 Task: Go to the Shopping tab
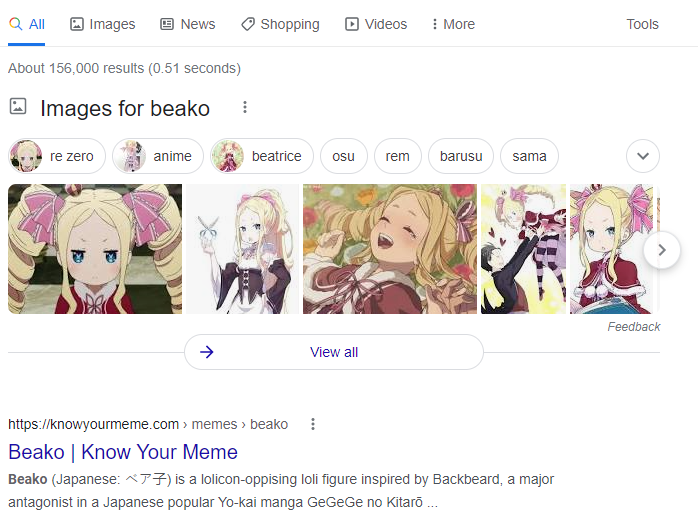280,24
